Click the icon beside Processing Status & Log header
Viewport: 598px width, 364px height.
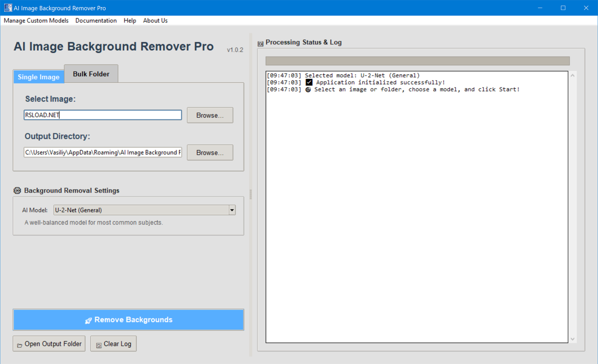point(260,42)
